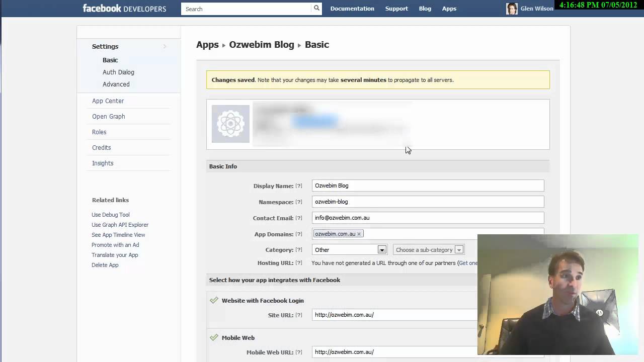Open Category help [?] tooltip
This screenshot has width=644, height=362.
(x=299, y=250)
